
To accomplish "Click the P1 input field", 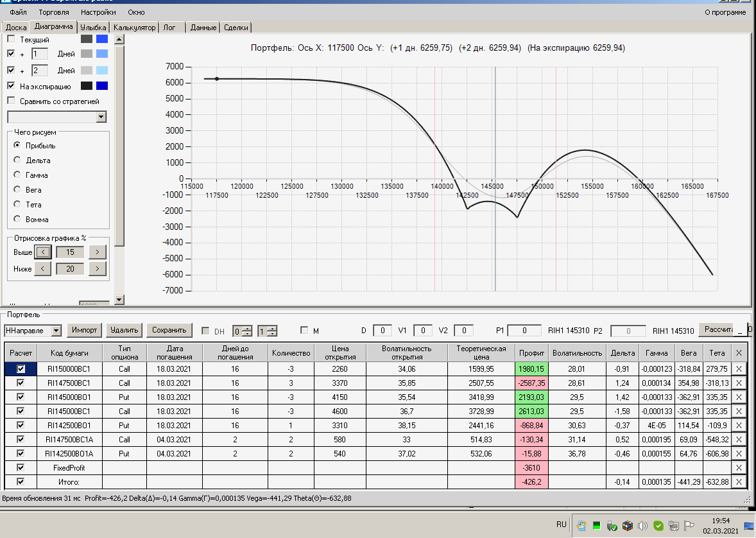I will click(524, 331).
